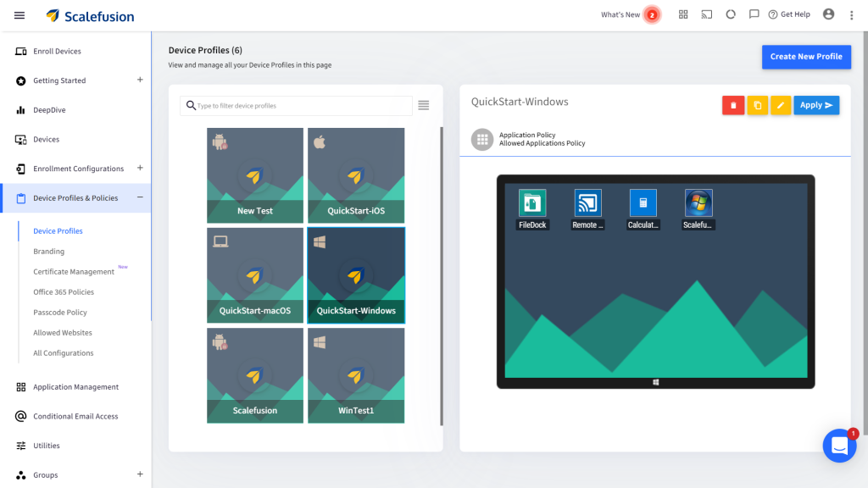The width and height of the screenshot is (868, 488).
Task: Click the Conditional Email Access at-sign icon
Action: pyautogui.click(x=21, y=416)
